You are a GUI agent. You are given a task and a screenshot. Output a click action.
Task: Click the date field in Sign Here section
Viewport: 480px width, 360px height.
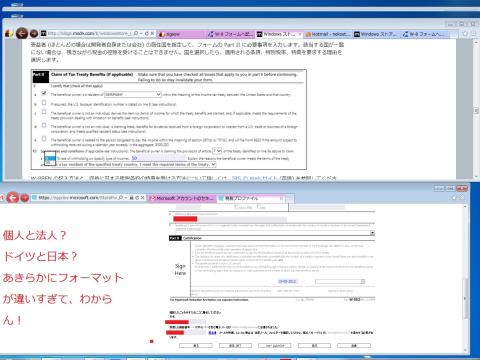287,281
